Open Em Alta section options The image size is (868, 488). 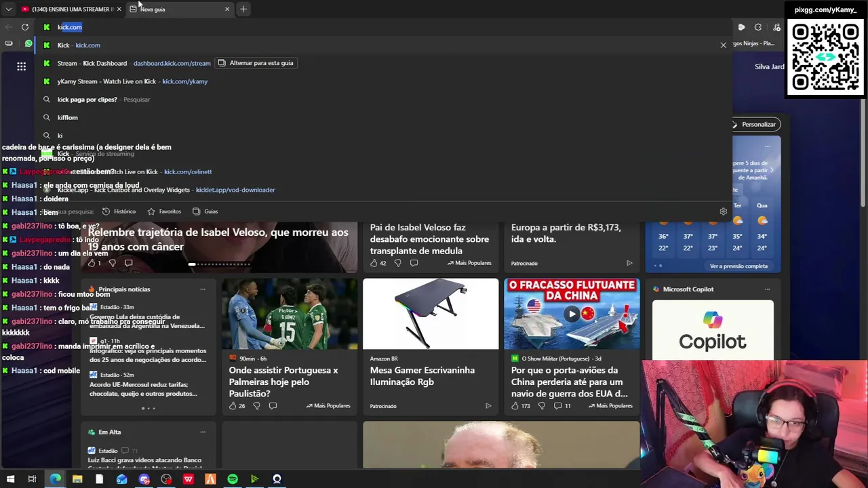(202, 432)
